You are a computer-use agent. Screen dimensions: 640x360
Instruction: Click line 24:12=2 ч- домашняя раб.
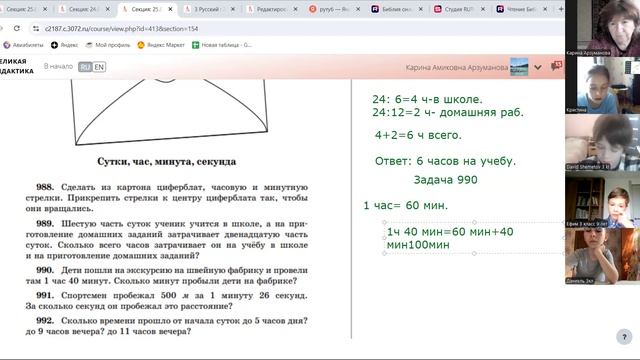(x=448, y=112)
